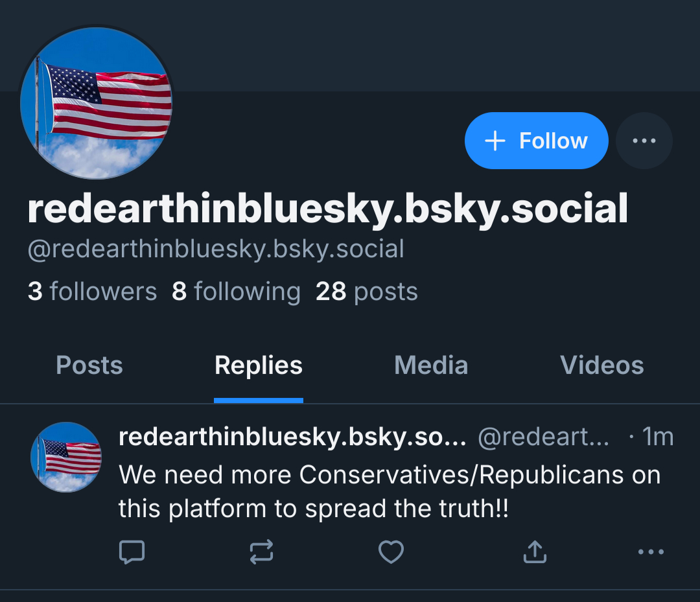Show the Videos tab
700x602 pixels.
601,365
